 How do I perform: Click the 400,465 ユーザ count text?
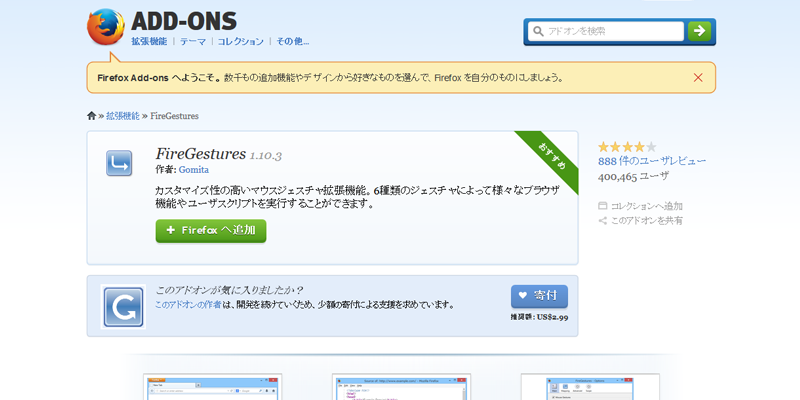633,177
